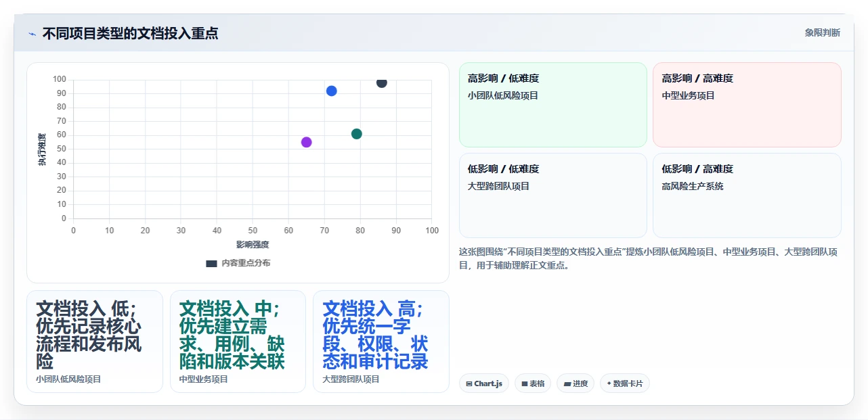868x420 pixels.
Task: Click the table icon in 表格 chip
Action: (524, 383)
